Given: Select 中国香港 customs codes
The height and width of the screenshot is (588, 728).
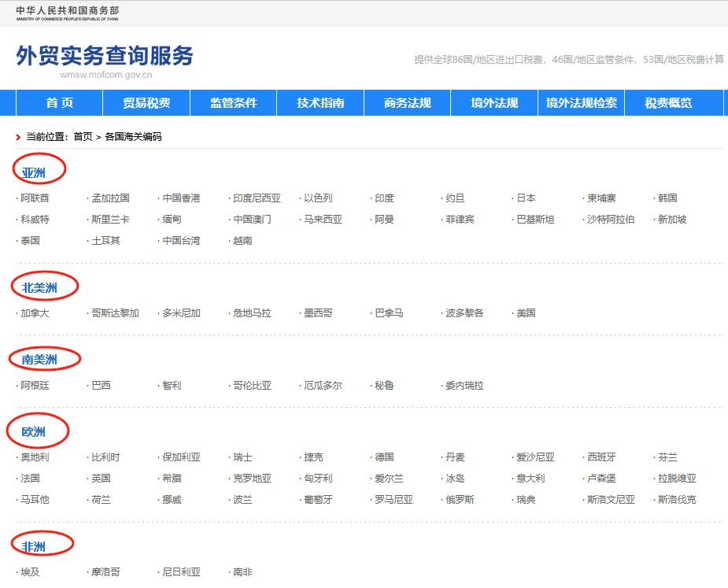Looking at the screenshot, I should pyautogui.click(x=181, y=198).
